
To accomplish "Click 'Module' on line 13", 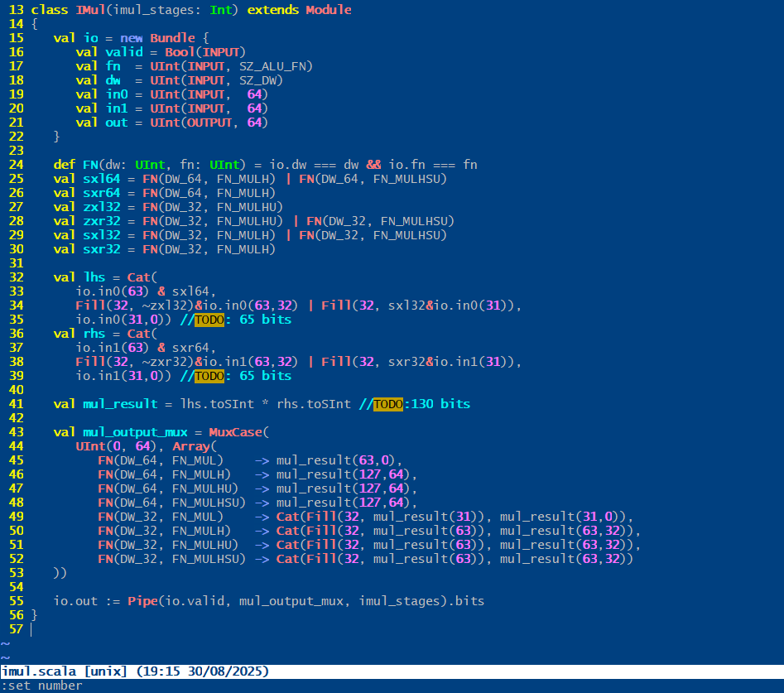I will pos(329,10).
